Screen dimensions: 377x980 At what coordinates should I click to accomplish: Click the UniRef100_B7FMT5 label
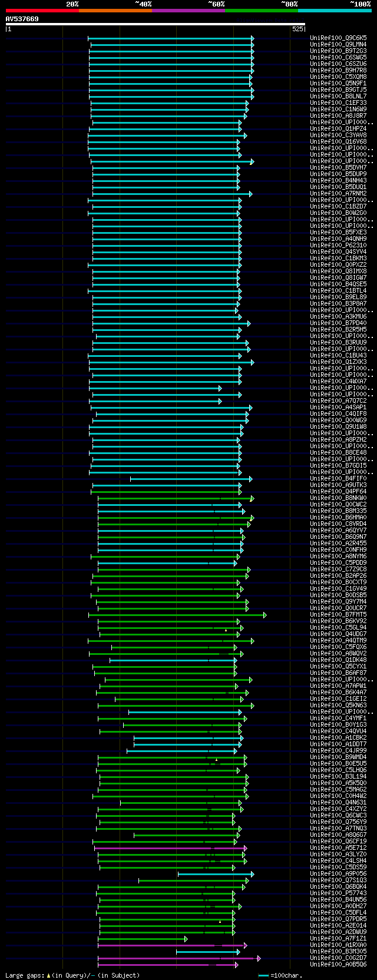(338, 615)
